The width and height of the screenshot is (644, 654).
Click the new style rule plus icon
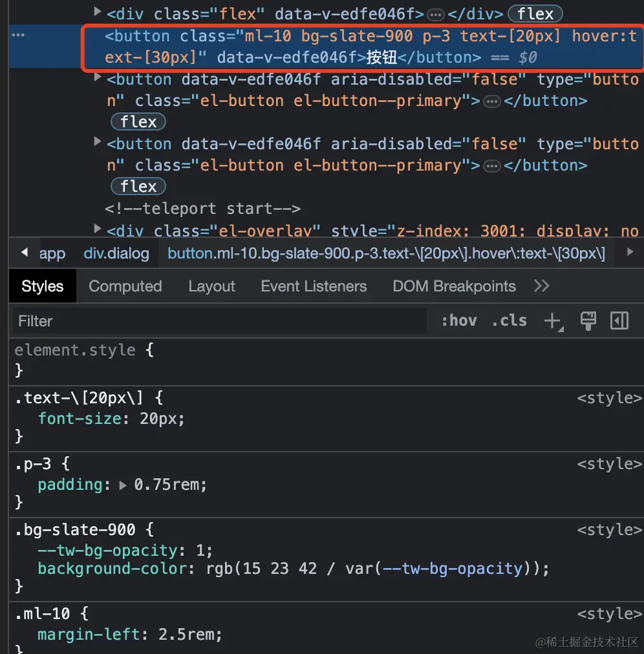pos(553,321)
